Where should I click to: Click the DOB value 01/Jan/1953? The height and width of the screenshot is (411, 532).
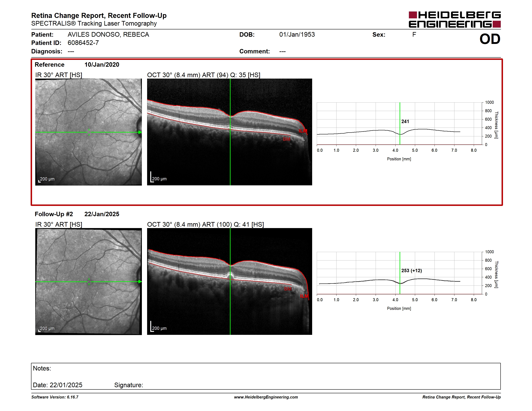[297, 35]
